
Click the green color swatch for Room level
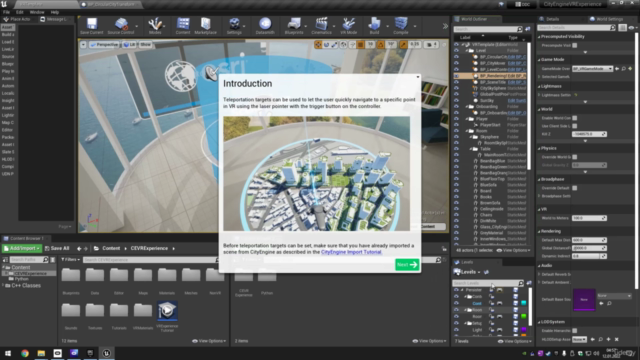pos(523,316)
